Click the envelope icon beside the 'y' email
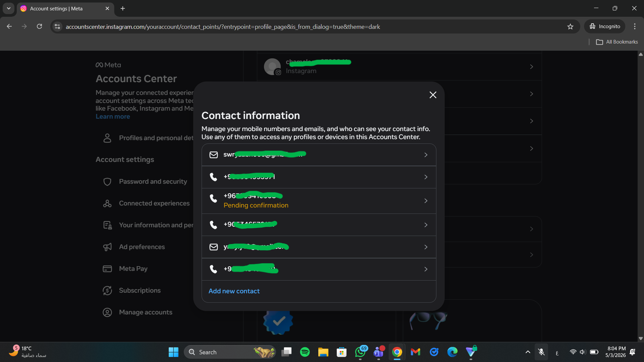644x362 pixels. coord(214,247)
